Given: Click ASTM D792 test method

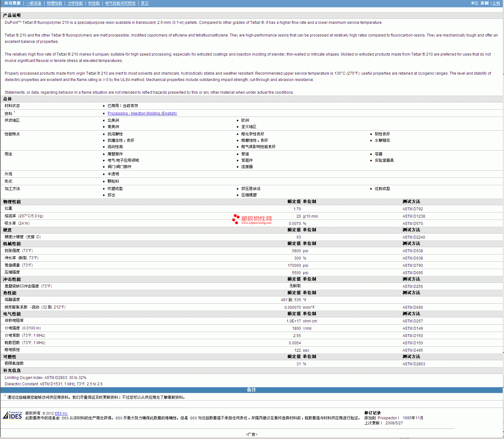Looking at the screenshot, I should pyautogui.click(x=412, y=209).
